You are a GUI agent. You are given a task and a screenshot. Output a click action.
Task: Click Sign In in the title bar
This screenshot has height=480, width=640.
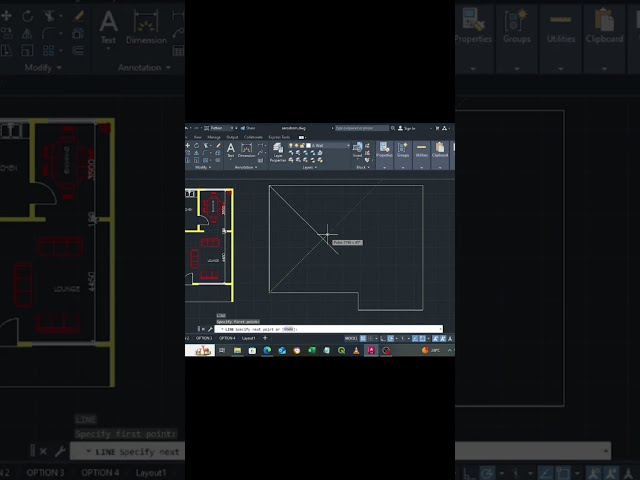click(x=407, y=128)
